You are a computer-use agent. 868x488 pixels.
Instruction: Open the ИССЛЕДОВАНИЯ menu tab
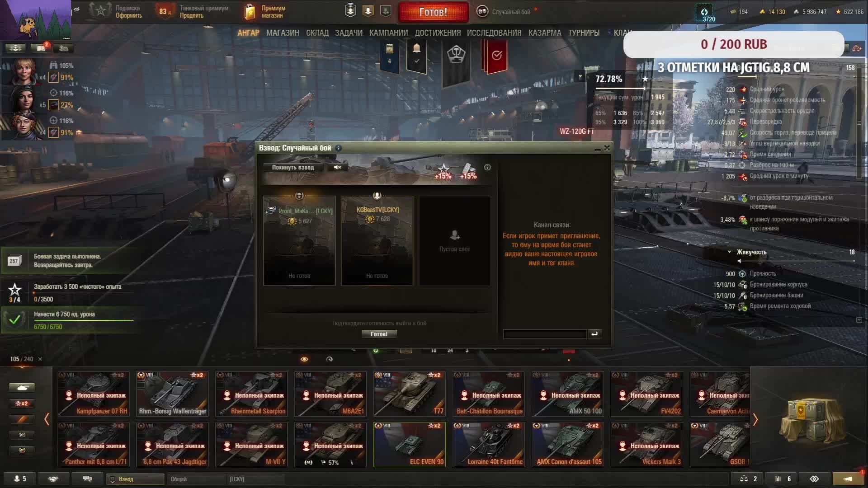(494, 33)
